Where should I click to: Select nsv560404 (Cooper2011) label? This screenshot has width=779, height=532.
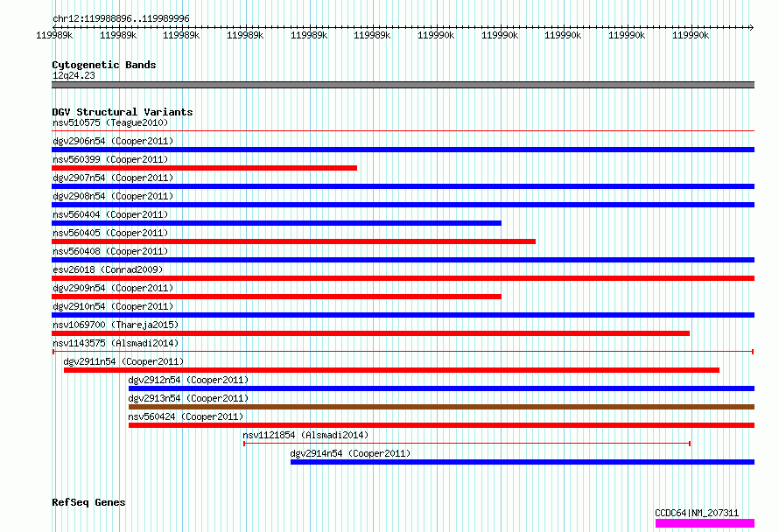110,214
